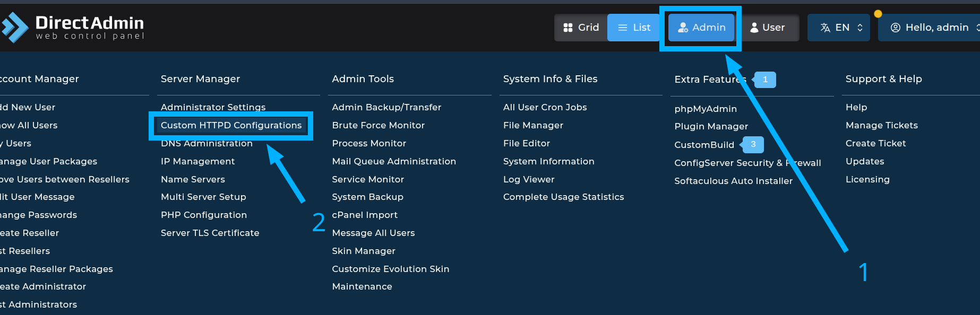Open List Administrators
This screenshot has height=315, width=980.
[x=38, y=304]
